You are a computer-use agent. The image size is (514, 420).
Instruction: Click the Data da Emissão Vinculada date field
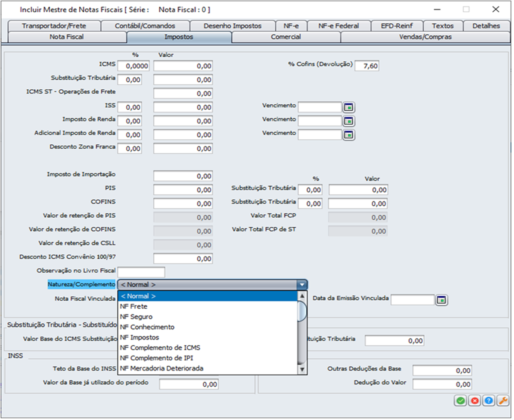pos(413,300)
